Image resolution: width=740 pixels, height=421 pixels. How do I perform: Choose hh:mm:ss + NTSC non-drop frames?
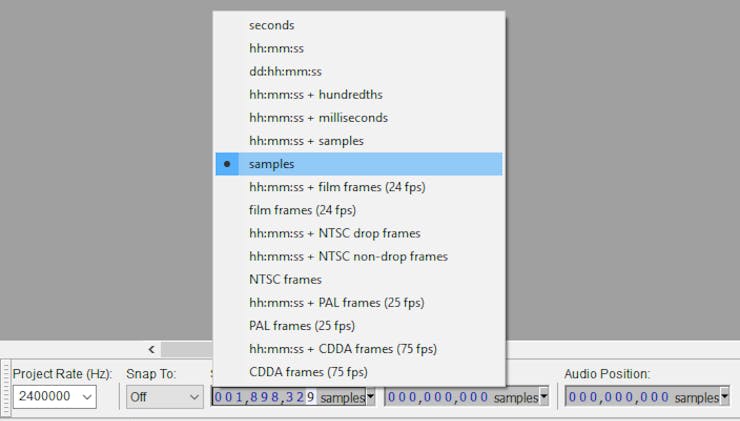(x=359, y=256)
